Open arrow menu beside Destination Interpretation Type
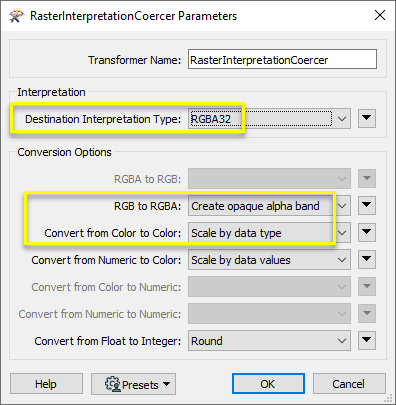Screen dimensions: 396x405 [367, 118]
